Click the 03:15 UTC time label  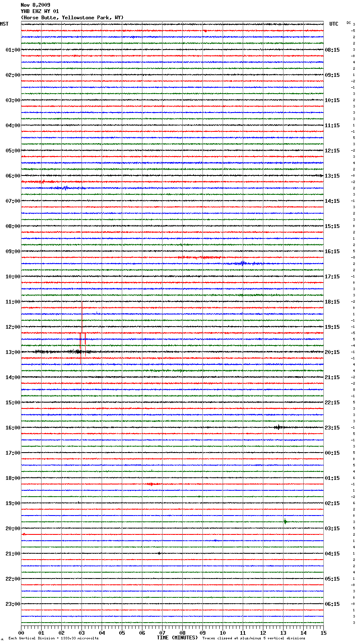pyautogui.click(x=332, y=529)
